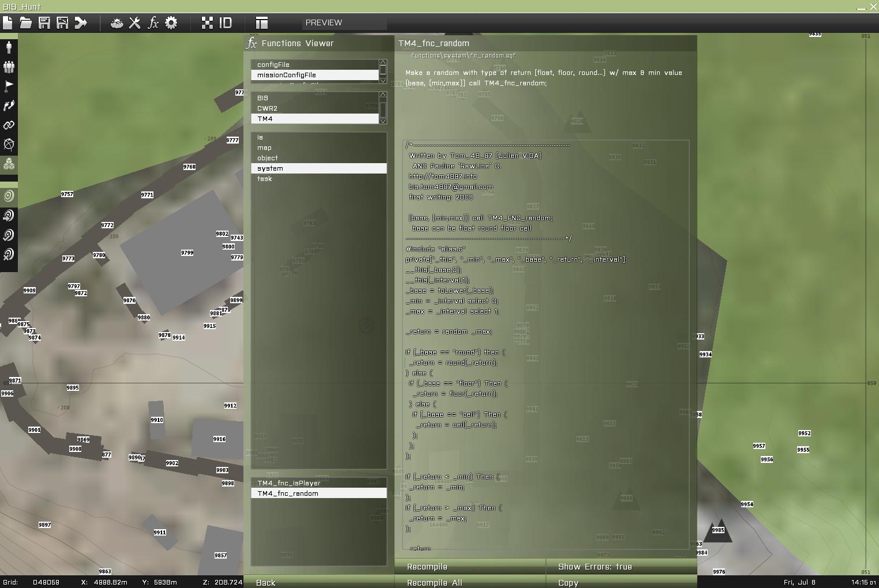Toggle object ID display
The height and width of the screenshot is (588, 879).
click(x=226, y=22)
